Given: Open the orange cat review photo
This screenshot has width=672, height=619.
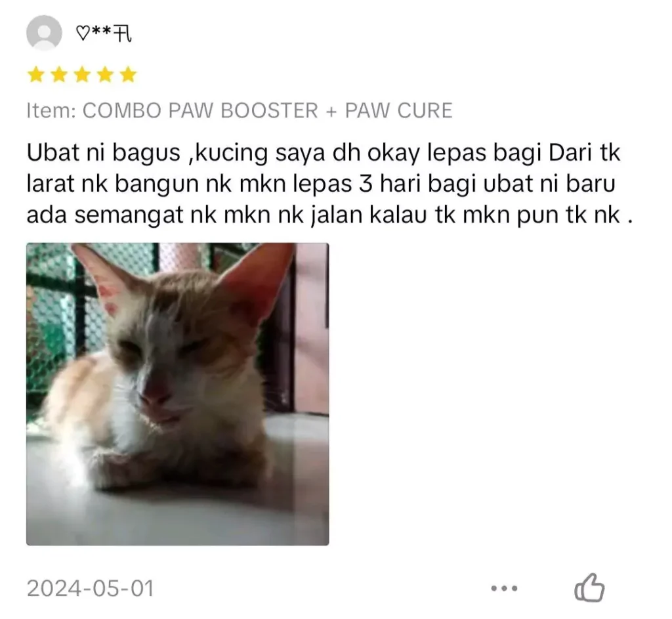Looking at the screenshot, I should click(177, 394).
